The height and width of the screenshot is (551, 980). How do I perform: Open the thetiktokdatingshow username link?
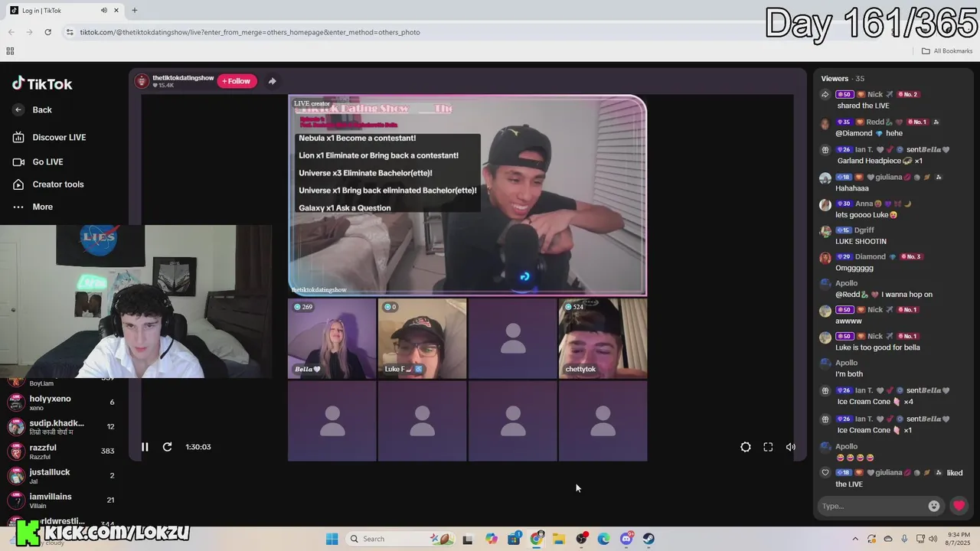(183, 78)
